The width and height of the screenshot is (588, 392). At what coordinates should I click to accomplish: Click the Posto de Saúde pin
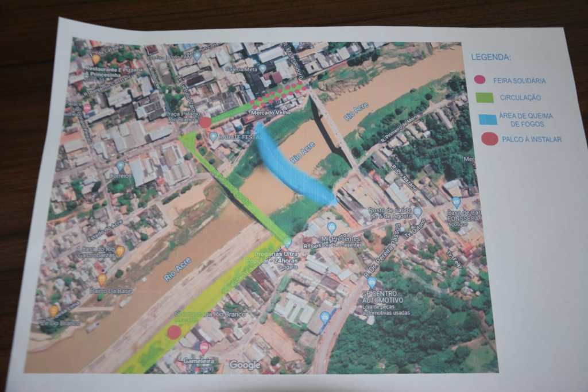pyautogui.click(x=417, y=212)
